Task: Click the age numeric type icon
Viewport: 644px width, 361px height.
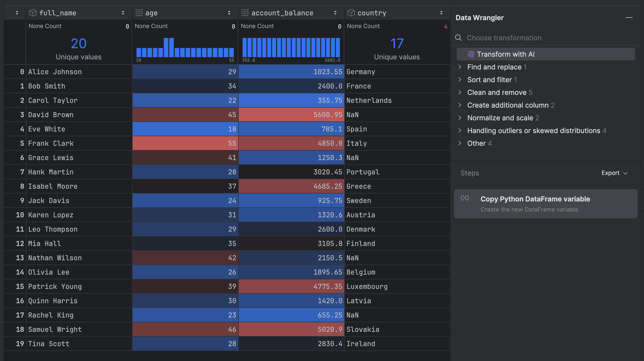Action: [x=139, y=13]
